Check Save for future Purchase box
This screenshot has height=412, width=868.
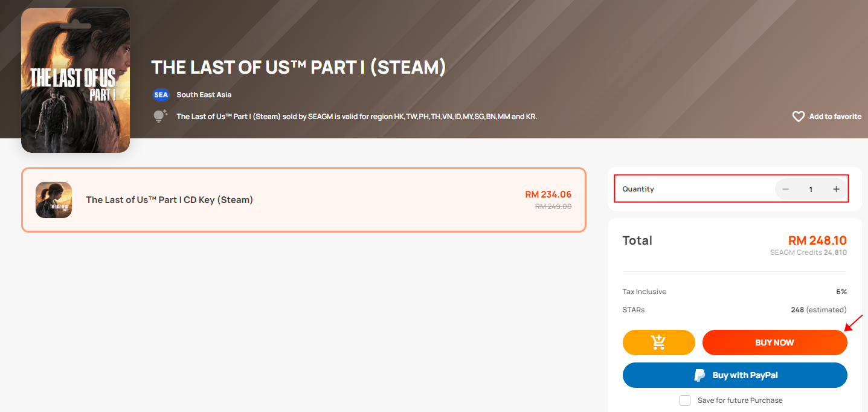click(685, 401)
